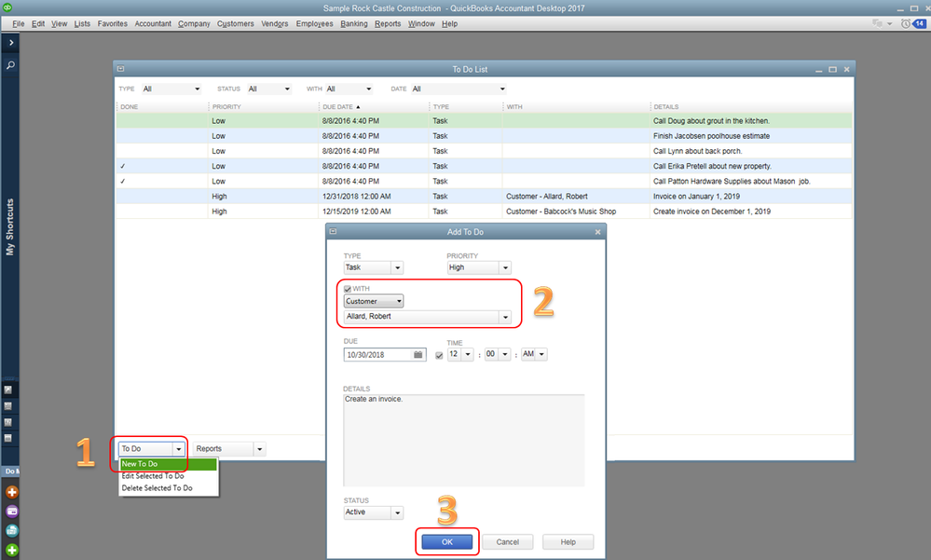Click the teal printer circle icon
Image resolution: width=931 pixels, height=560 pixels.
(x=12, y=531)
